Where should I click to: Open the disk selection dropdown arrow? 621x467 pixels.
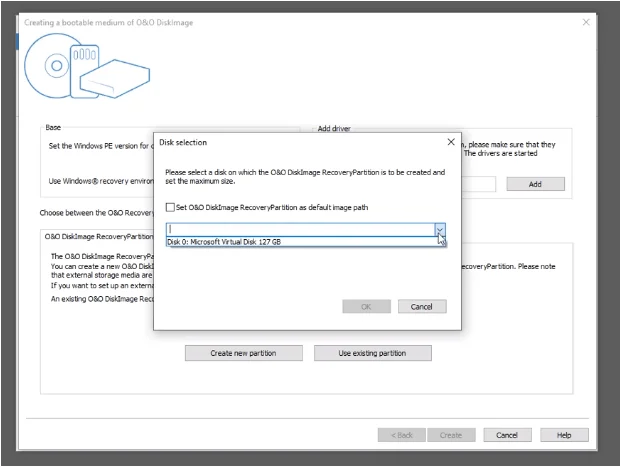[x=440, y=230]
